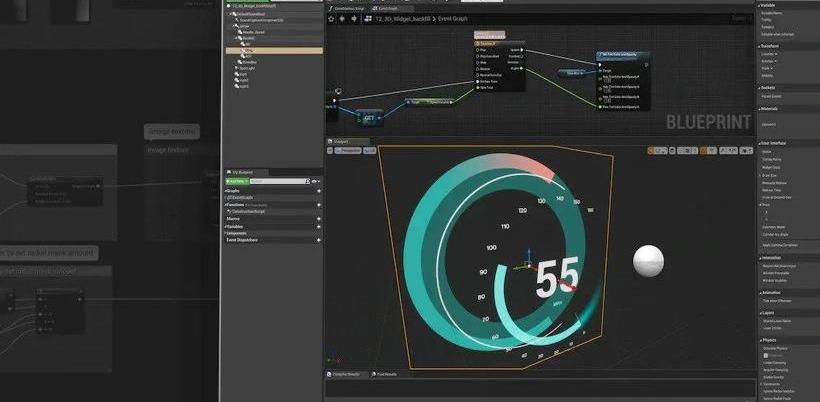
Task: Add a new function with plus icon
Action: pyautogui.click(x=319, y=204)
